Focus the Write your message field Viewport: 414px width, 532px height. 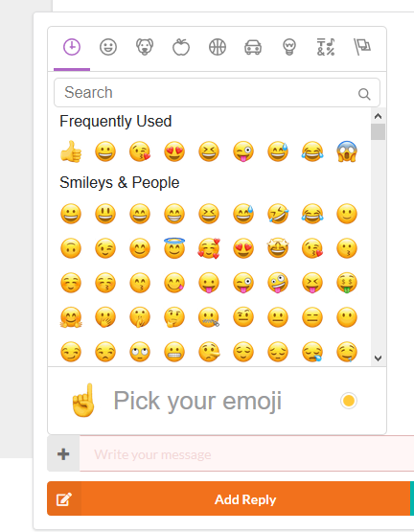click(x=246, y=454)
